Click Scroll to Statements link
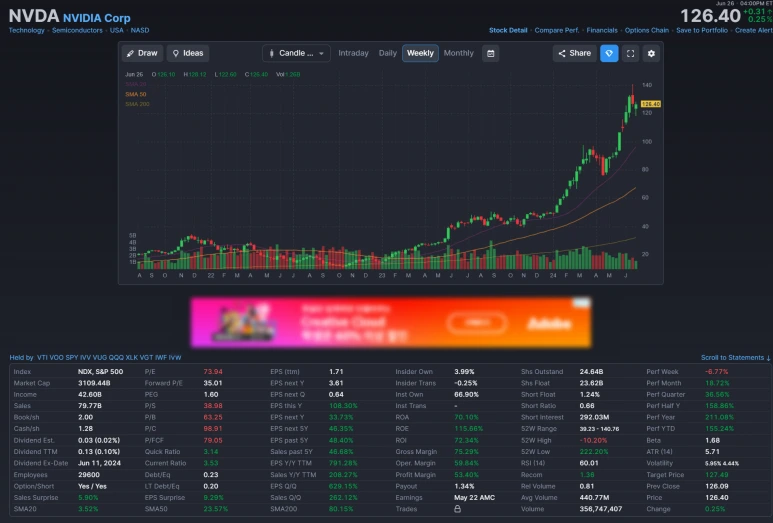Viewport: 773px width, 523px height. click(x=735, y=358)
